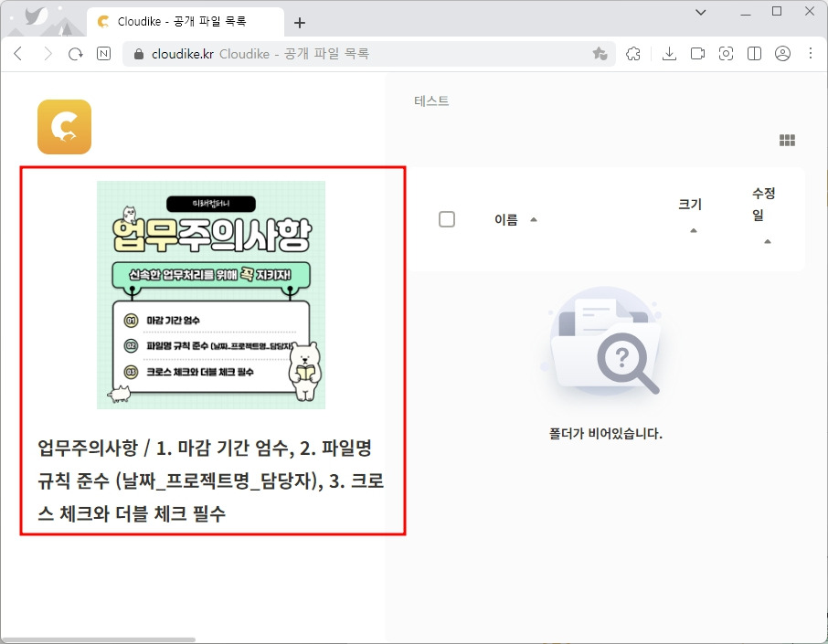Close the browser window
The image size is (828, 644).
coord(809,12)
